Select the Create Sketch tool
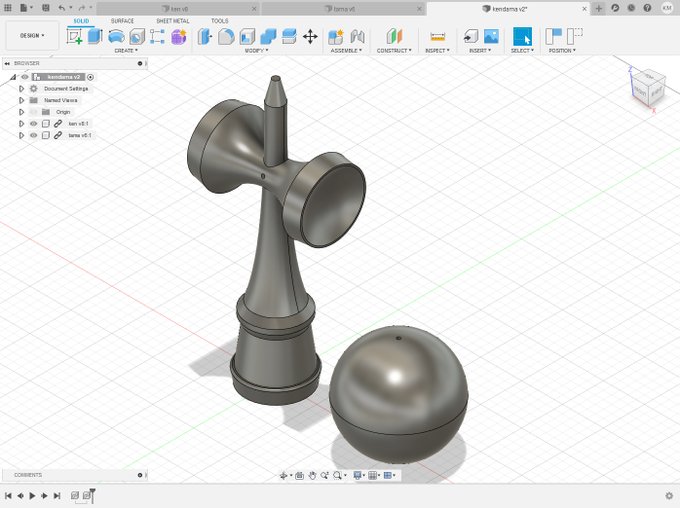 click(75, 36)
